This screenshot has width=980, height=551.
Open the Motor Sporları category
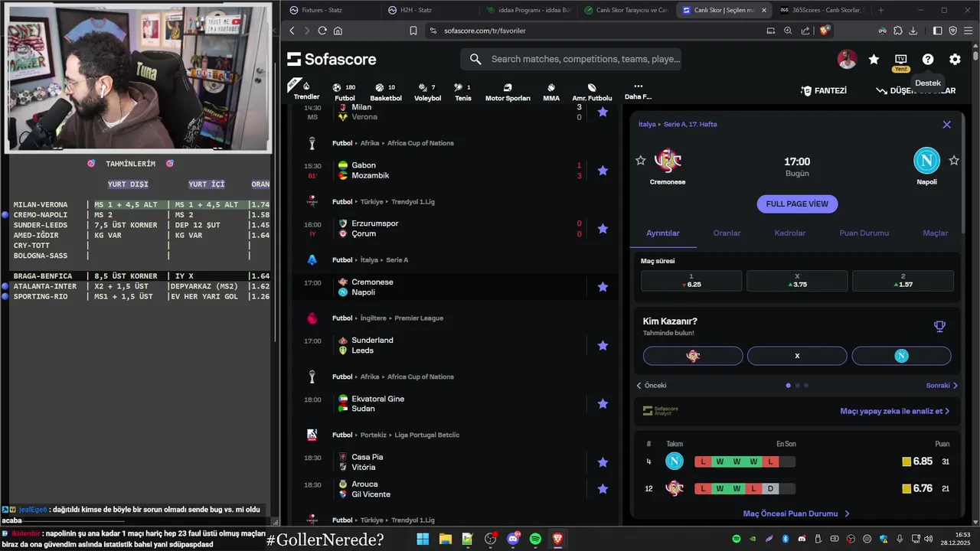click(508, 92)
